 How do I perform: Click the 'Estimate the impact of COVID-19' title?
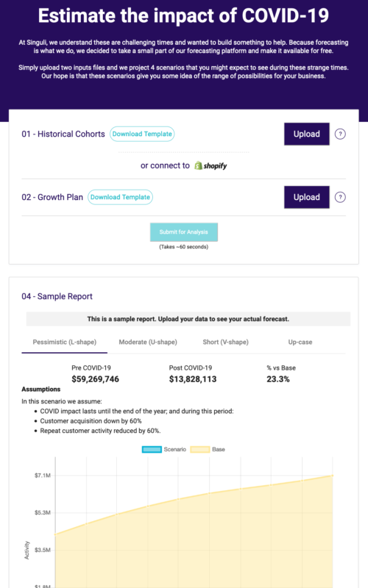pos(183,15)
